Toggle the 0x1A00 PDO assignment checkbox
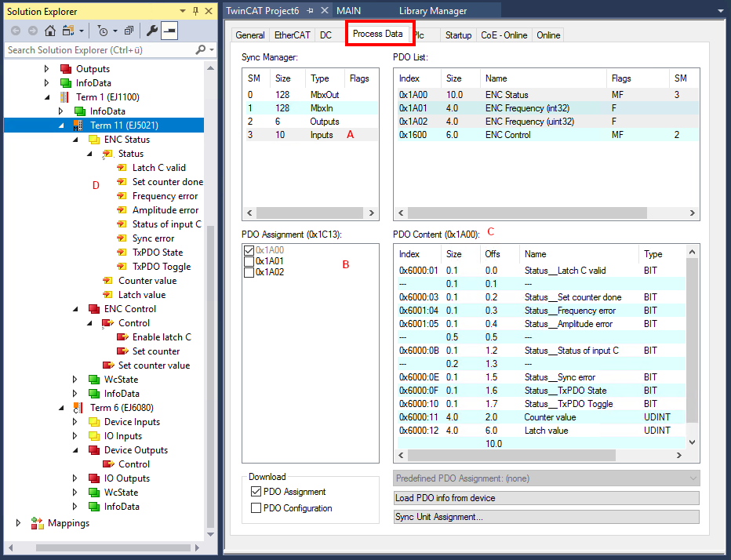 [x=249, y=250]
